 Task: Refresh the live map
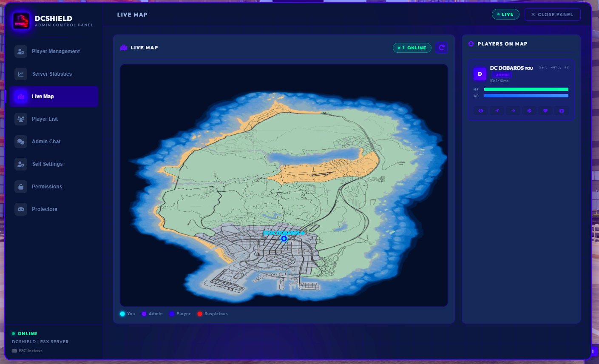point(442,48)
